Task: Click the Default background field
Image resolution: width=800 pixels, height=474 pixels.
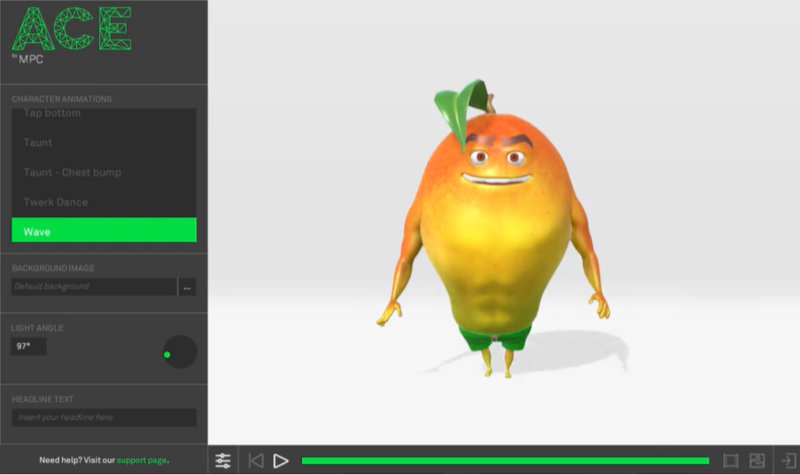Action: point(93,287)
